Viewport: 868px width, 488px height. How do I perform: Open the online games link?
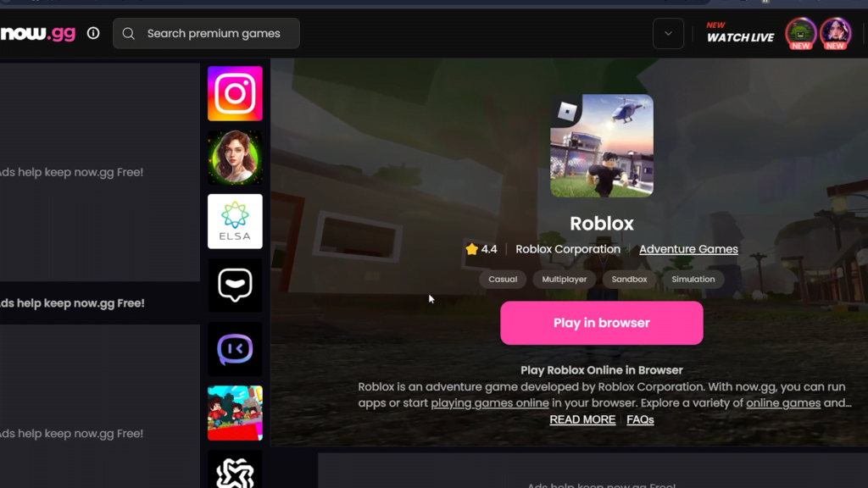click(x=783, y=402)
